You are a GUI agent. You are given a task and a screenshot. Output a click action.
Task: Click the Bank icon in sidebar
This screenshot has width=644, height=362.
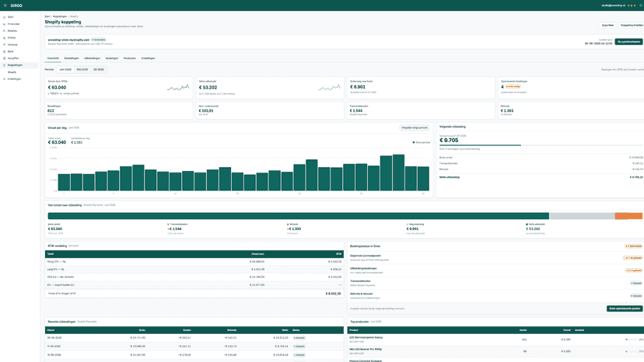click(5, 51)
